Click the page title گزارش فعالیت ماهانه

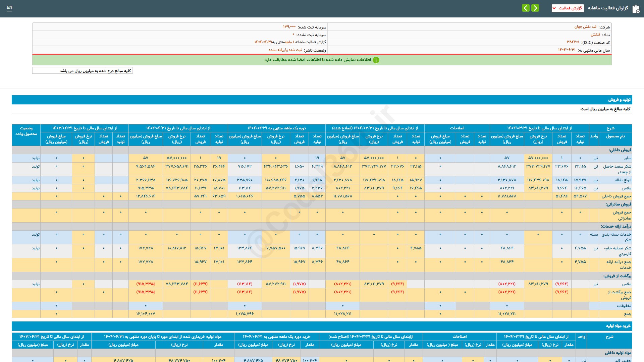(x=608, y=8)
